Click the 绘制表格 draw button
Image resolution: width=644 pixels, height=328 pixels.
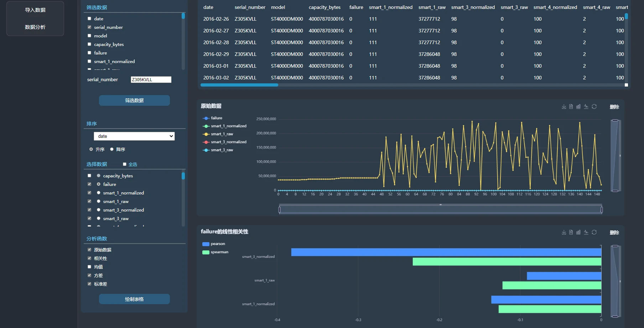point(134,299)
